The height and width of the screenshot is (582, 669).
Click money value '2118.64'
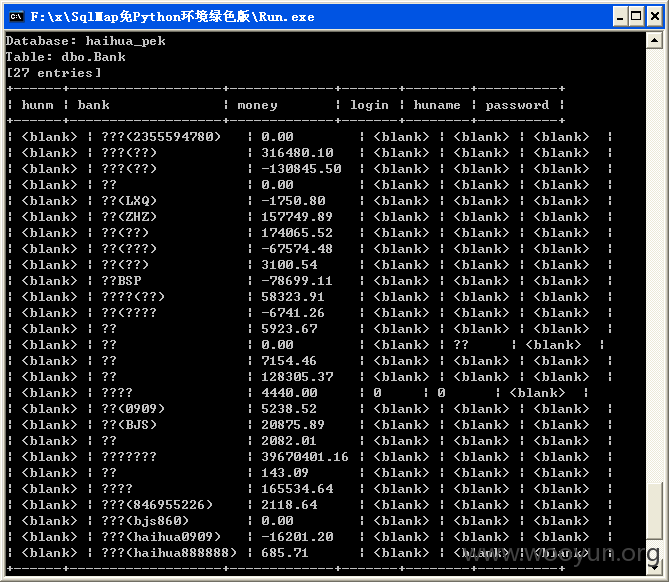289,505
